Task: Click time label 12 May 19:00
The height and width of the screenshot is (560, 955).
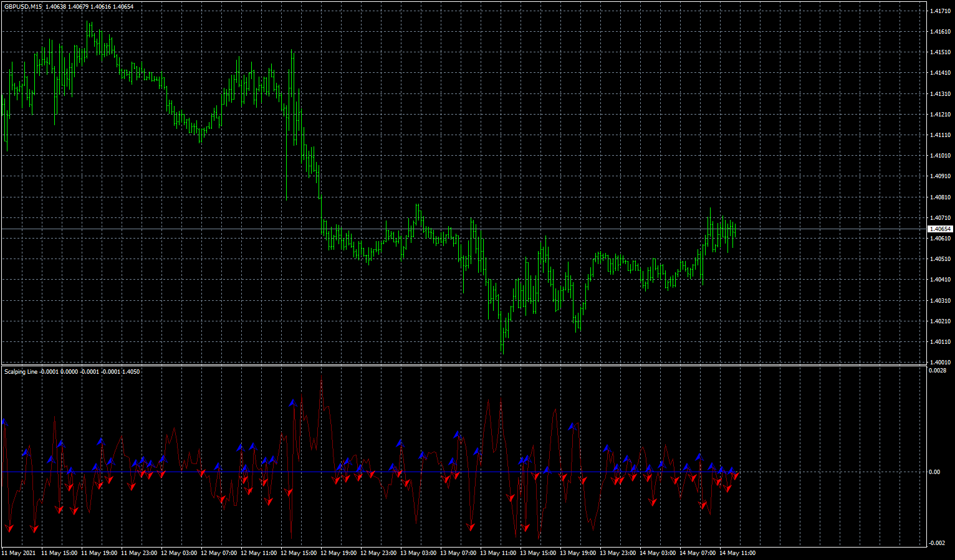Action: [338, 553]
